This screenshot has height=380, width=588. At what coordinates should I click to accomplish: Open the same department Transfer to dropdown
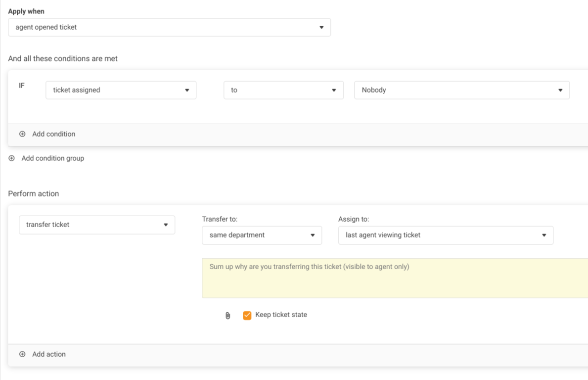click(x=262, y=235)
